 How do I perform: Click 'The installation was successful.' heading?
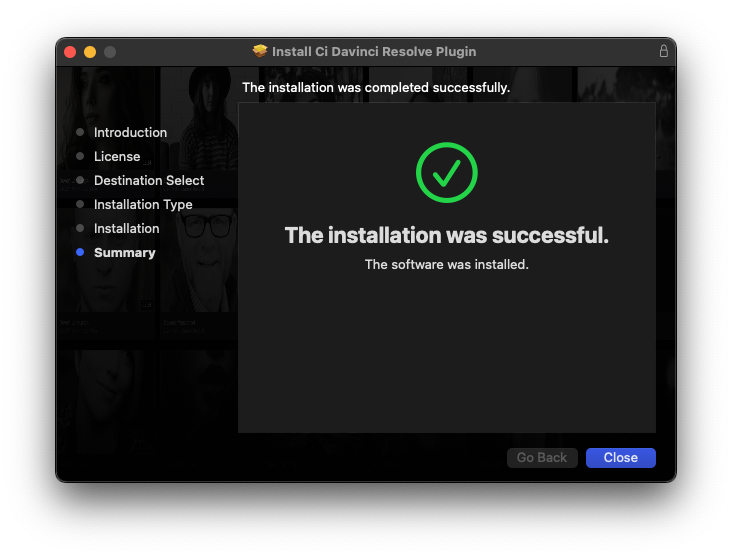pos(447,235)
